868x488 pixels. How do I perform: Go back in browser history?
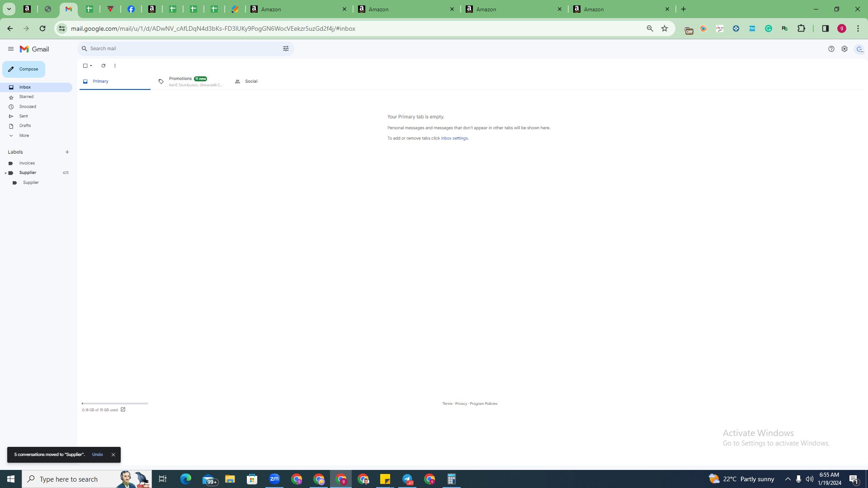tap(10, 28)
